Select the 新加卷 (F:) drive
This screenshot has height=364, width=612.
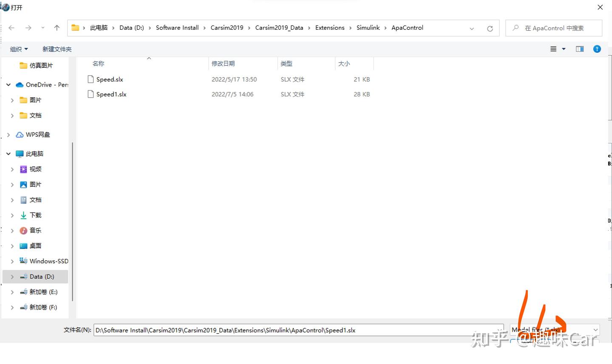38,307
